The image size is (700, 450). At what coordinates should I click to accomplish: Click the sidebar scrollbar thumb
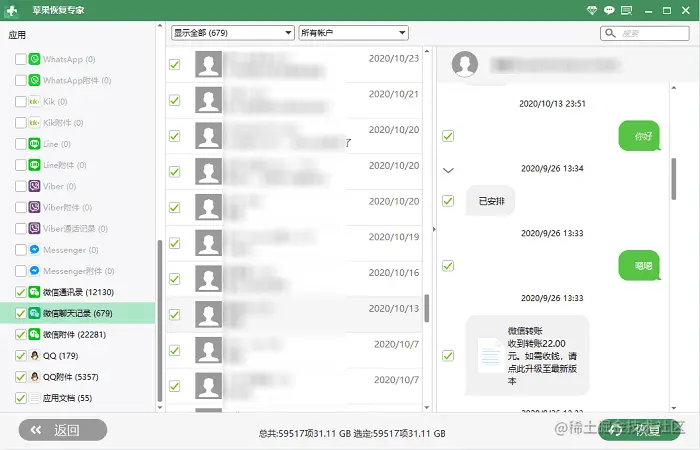click(x=160, y=321)
